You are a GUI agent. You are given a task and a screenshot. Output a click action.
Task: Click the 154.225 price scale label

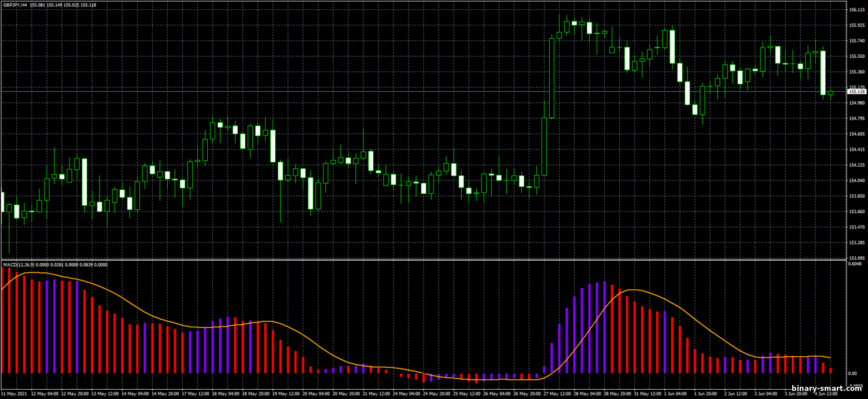coord(857,165)
